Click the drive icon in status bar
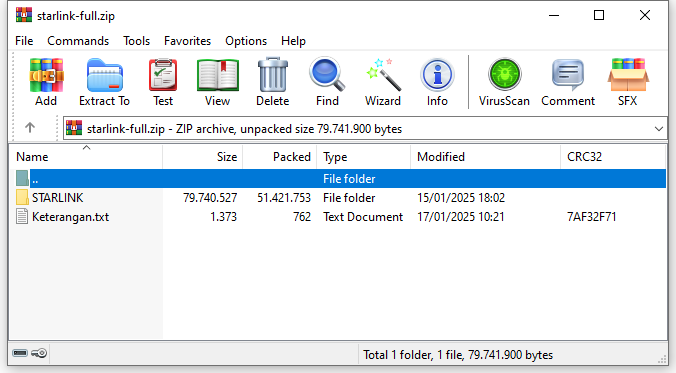 click(20, 353)
